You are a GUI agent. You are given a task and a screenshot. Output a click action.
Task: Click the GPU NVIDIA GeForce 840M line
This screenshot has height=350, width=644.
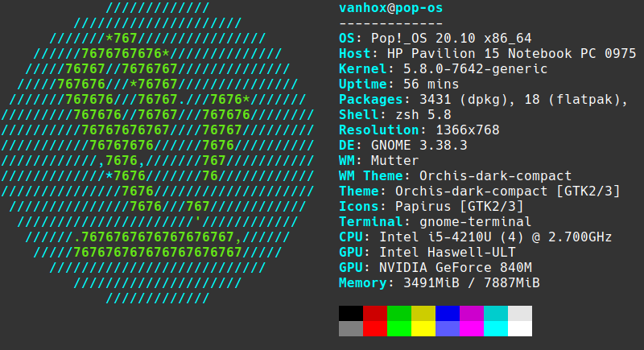click(x=435, y=267)
